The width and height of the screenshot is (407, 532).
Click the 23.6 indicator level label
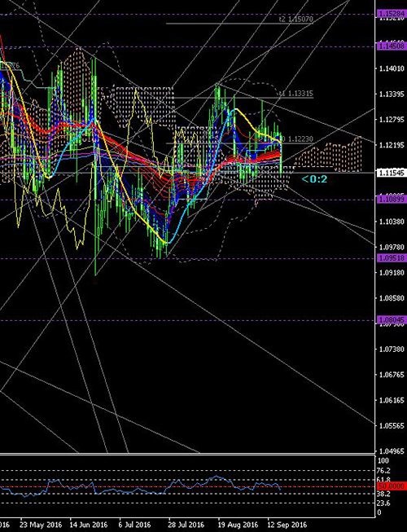(383, 503)
